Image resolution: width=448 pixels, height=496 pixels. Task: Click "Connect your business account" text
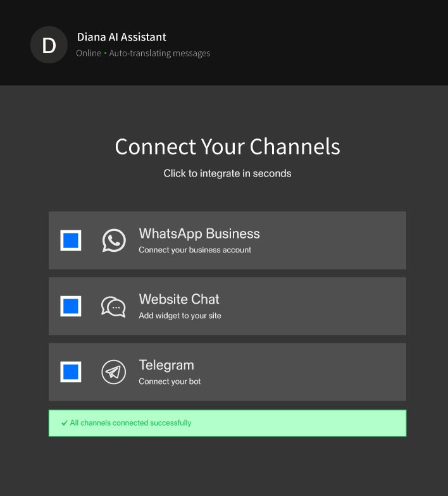[195, 250]
